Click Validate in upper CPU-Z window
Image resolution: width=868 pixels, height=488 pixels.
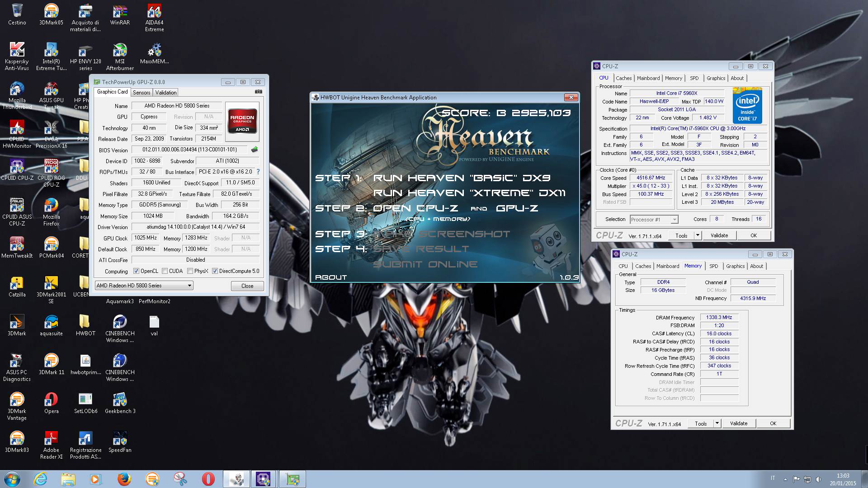click(x=719, y=235)
